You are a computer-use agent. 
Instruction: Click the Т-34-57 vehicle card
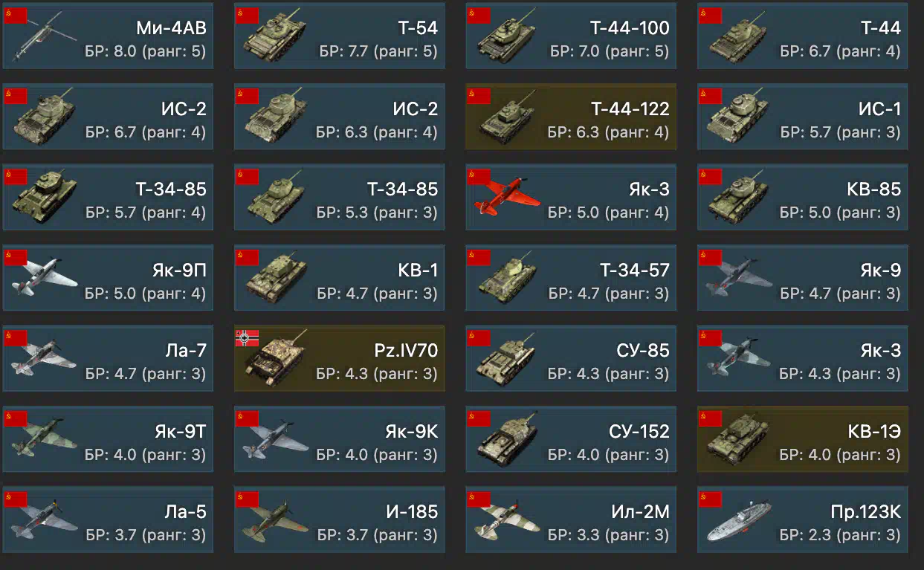pos(571,278)
